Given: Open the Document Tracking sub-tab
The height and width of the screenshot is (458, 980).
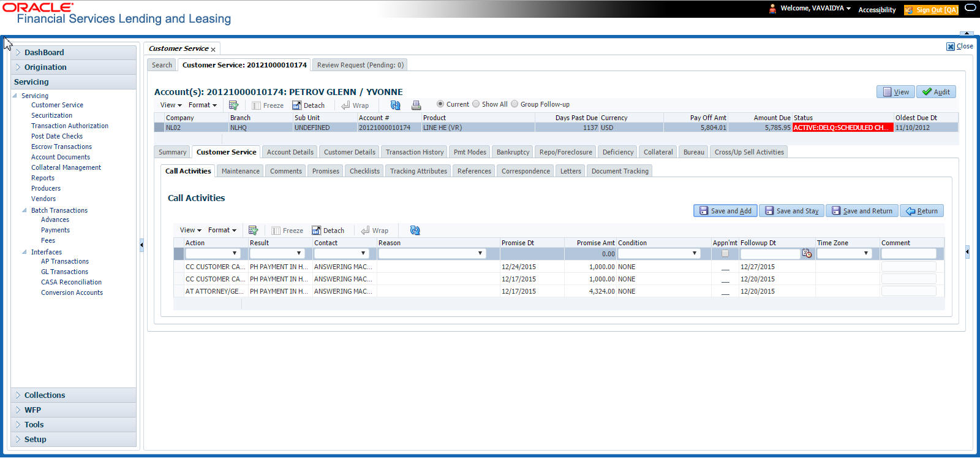Looking at the screenshot, I should pyautogui.click(x=620, y=171).
